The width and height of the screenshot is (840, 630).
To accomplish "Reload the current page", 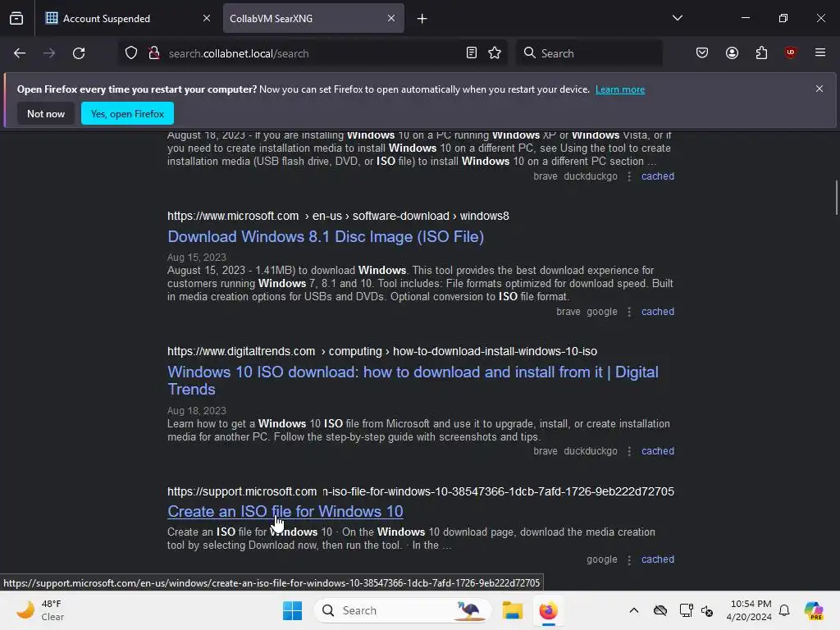I will (x=79, y=53).
